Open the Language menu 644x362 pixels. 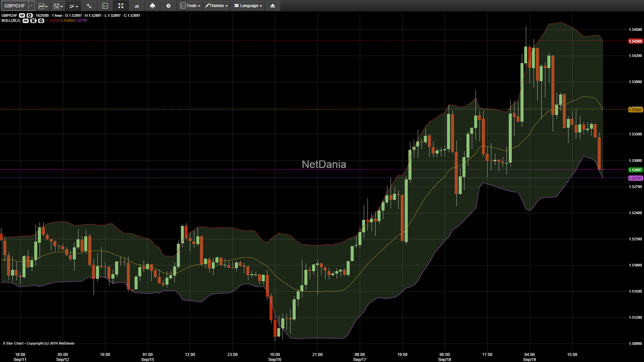tap(248, 6)
